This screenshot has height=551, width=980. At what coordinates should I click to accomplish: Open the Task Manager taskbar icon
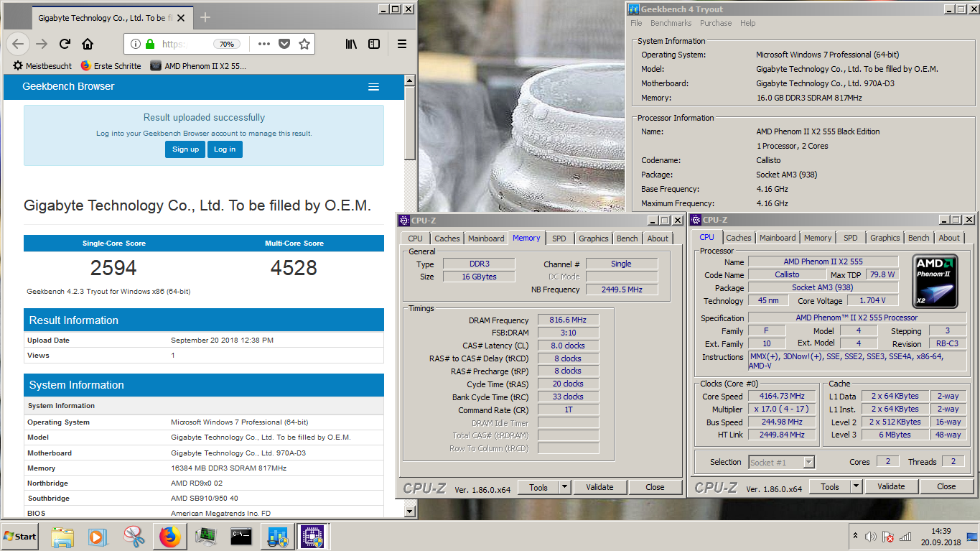pyautogui.click(x=206, y=537)
